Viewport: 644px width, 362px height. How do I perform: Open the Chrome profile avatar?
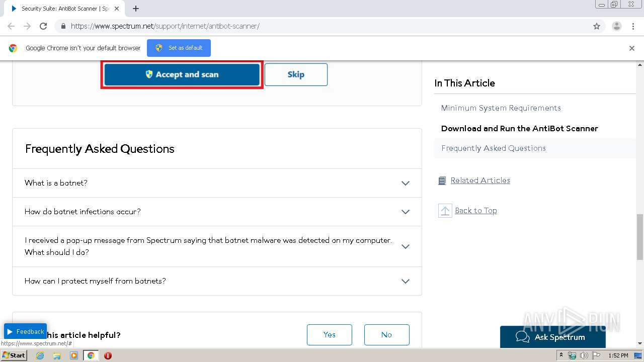(x=616, y=26)
